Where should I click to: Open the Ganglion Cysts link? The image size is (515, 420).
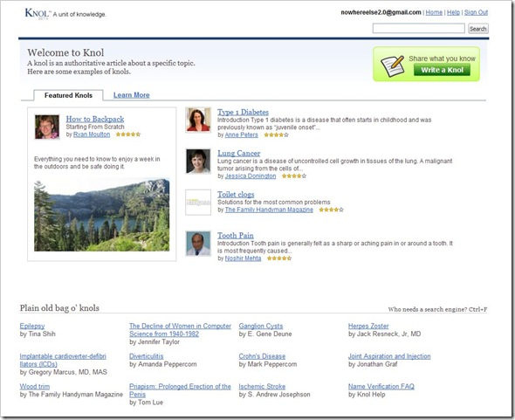(x=261, y=326)
